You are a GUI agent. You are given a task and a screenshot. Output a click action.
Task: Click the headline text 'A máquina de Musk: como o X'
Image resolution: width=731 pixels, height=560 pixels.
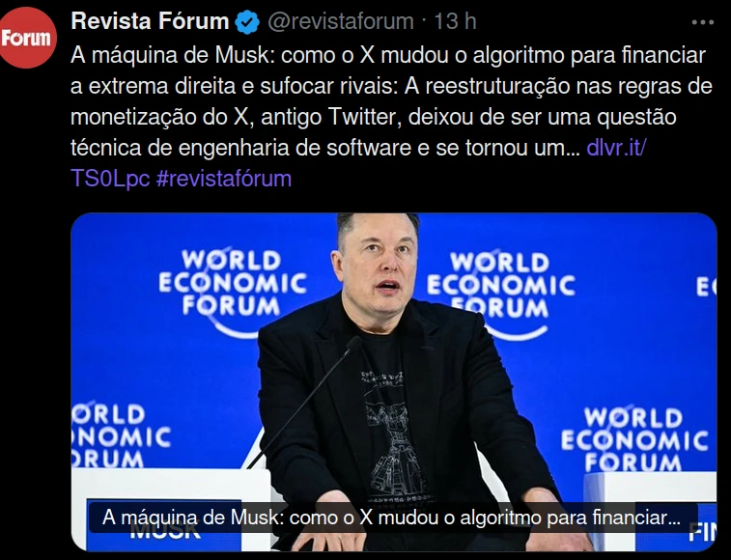click(x=223, y=55)
